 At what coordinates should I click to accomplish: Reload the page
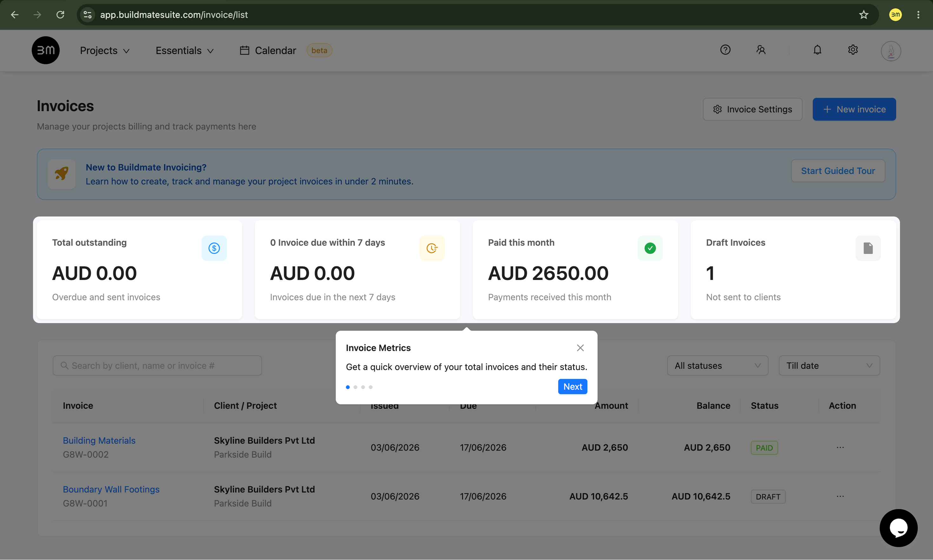[60, 15]
